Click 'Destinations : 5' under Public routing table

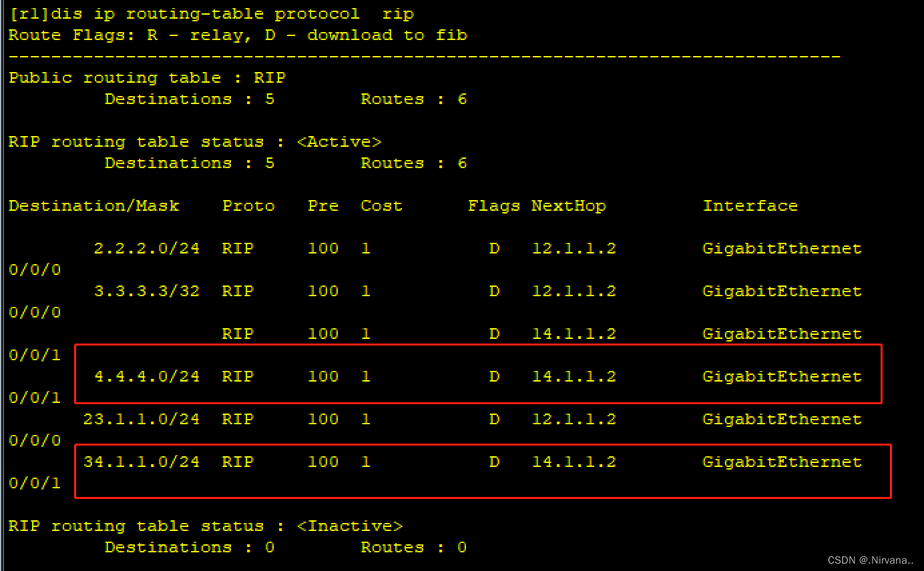(x=190, y=99)
